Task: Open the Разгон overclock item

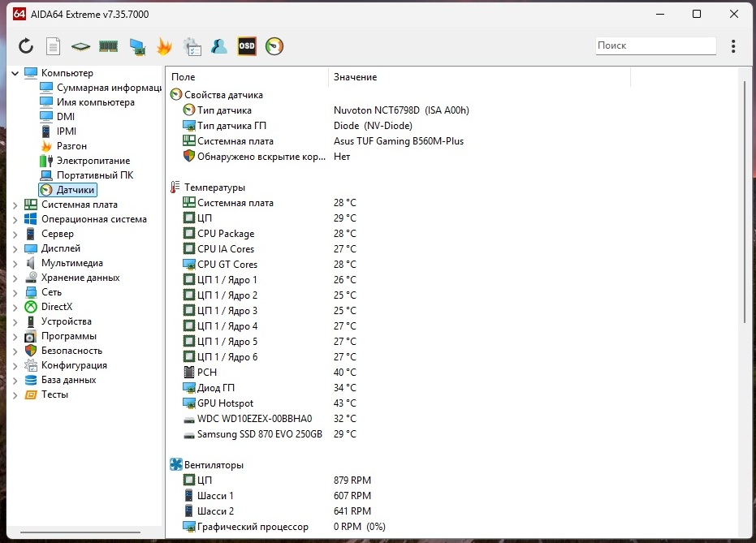Action: (x=63, y=146)
